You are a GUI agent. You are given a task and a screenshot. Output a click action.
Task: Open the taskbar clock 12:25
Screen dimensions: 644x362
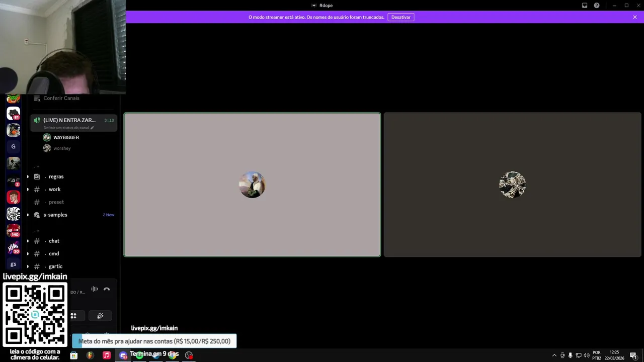point(614,355)
